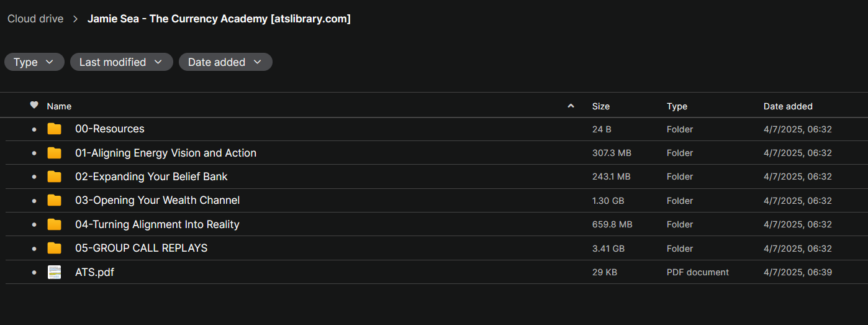Open the Date added filter dropdown
Screen dimensions: 868x325
pos(225,62)
